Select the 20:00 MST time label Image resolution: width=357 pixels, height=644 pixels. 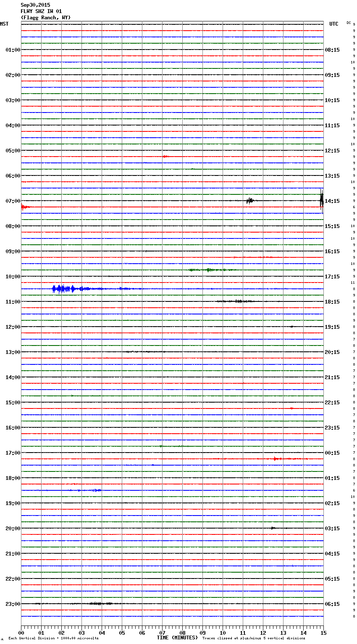(13, 529)
